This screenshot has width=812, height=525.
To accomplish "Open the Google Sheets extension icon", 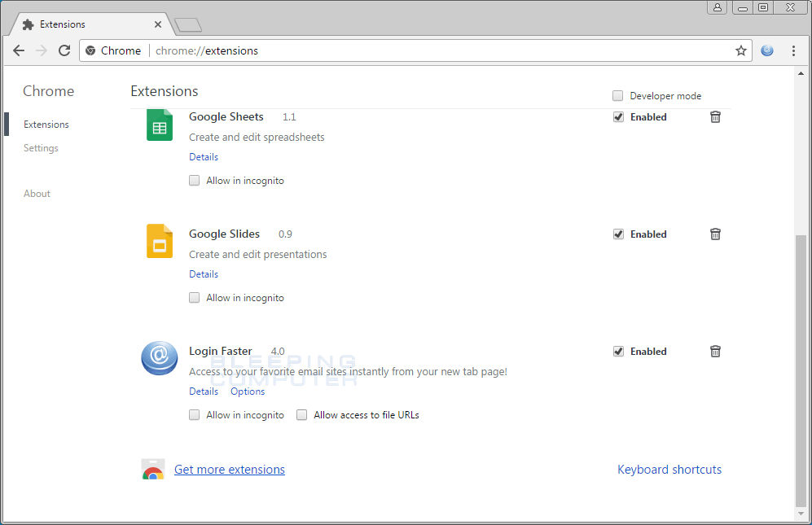I will (x=159, y=125).
